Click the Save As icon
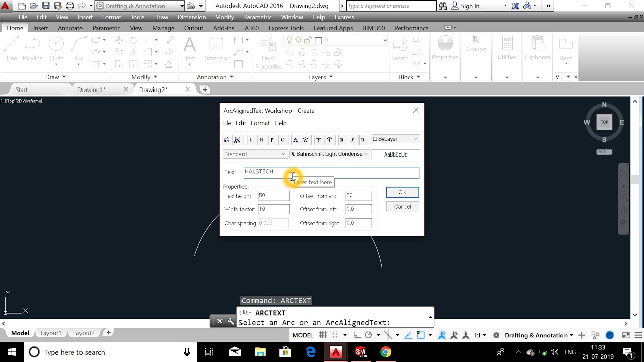Screen dimensions: 644x362 pos(58,6)
